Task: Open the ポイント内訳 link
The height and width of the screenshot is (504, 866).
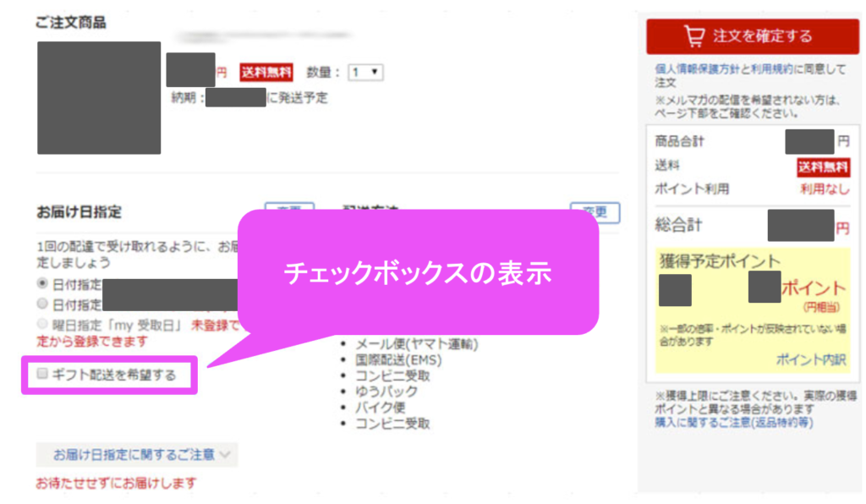Action: (811, 360)
